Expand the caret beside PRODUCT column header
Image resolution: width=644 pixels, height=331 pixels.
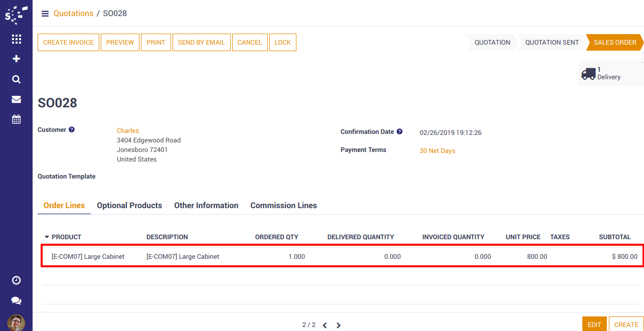(x=47, y=237)
